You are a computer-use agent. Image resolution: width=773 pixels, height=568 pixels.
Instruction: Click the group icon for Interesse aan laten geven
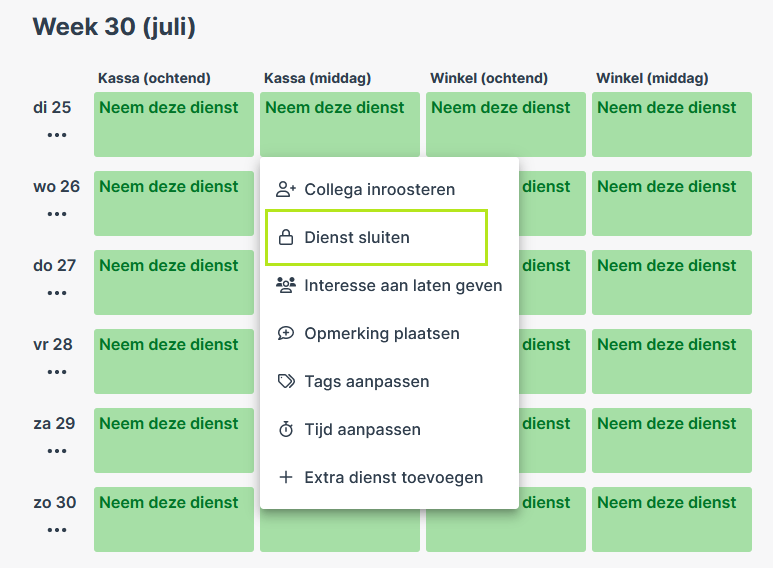coord(285,285)
